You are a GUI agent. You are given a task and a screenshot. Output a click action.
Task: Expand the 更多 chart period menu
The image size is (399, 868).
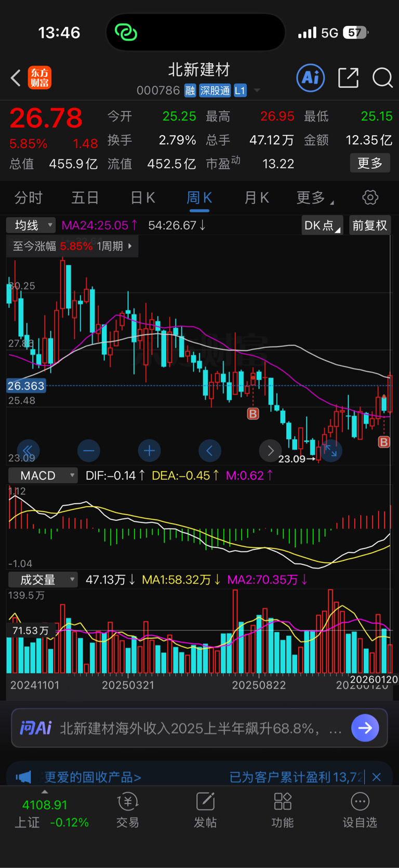pyautogui.click(x=315, y=198)
